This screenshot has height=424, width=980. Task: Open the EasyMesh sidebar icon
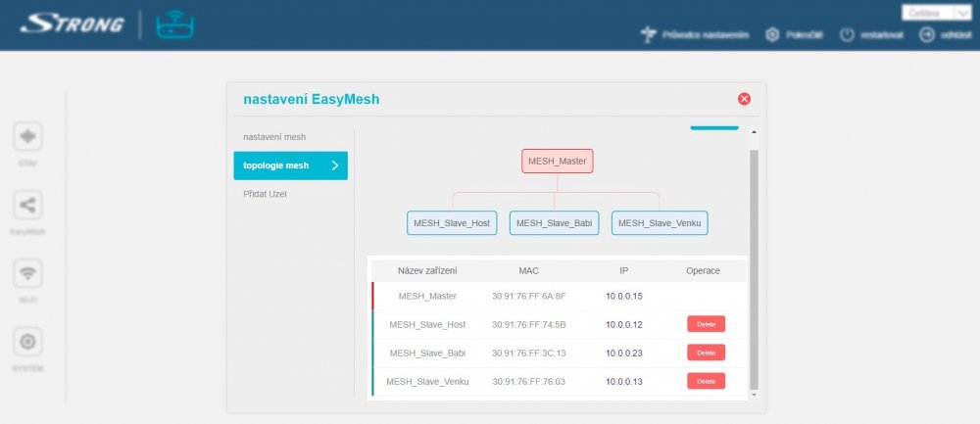coord(27,205)
